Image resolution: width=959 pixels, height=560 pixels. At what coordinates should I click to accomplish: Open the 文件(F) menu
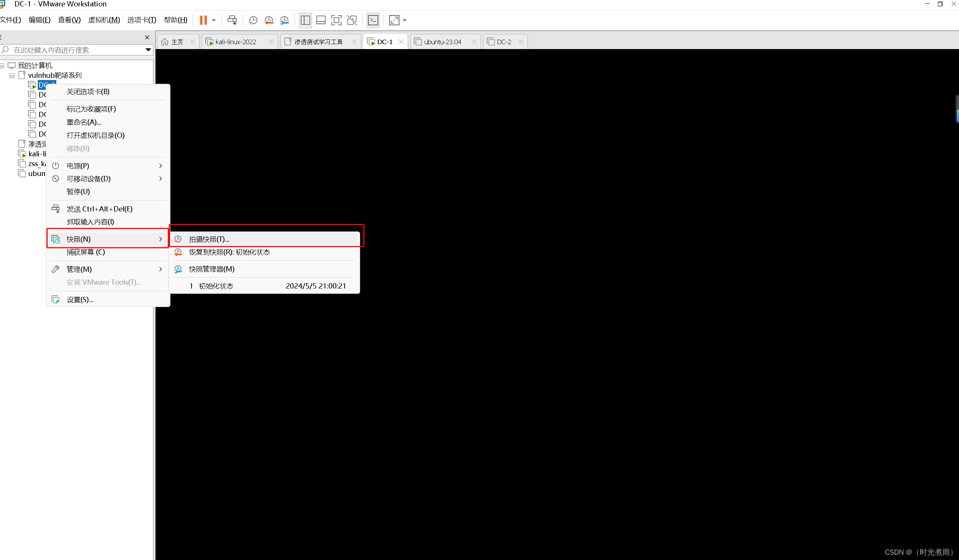coord(10,20)
